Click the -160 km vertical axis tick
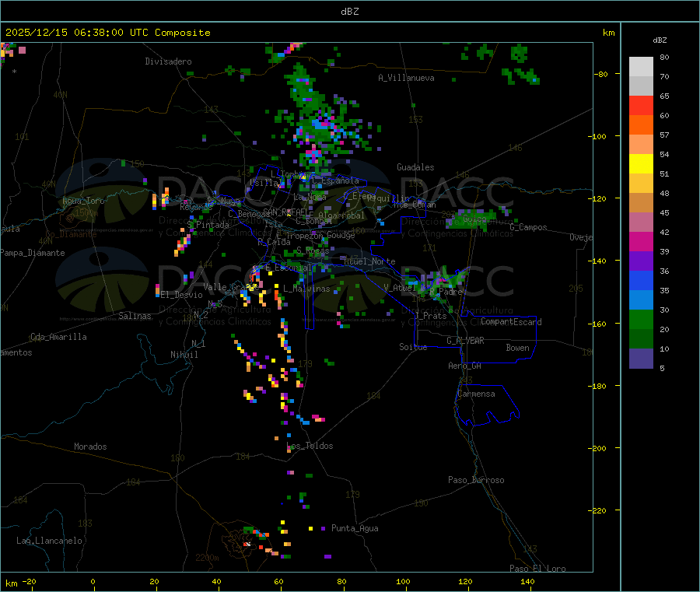 598,324
